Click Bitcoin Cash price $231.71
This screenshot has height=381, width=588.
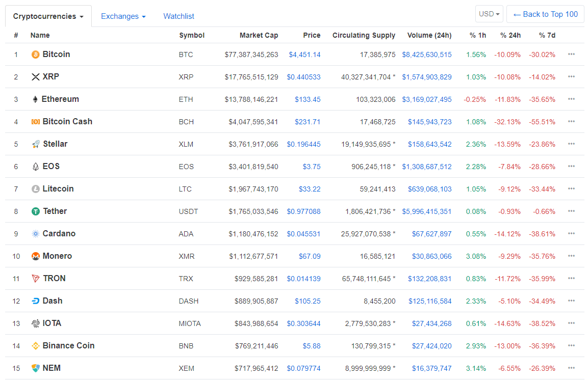[308, 122]
